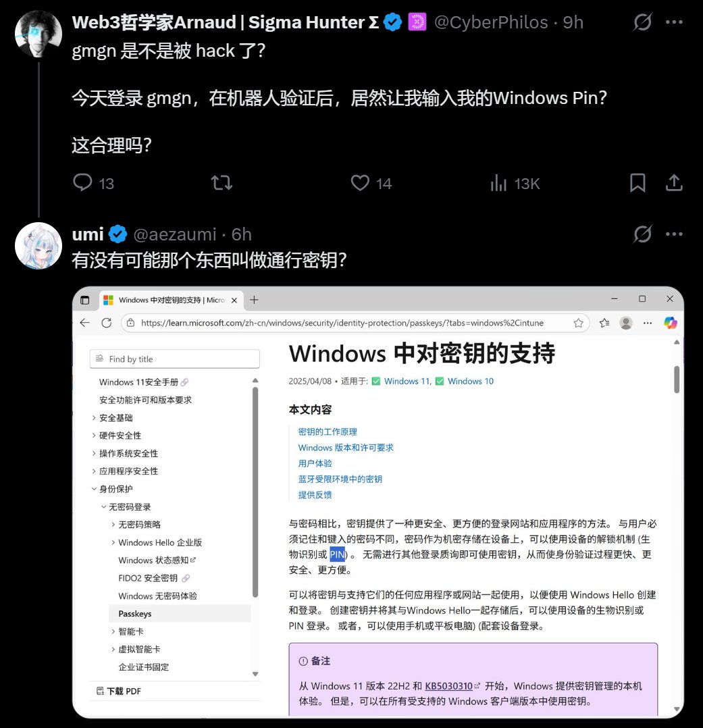Screen dimensions: 703x728
Task: Click the browser refresh icon
Action: pyautogui.click(x=106, y=323)
